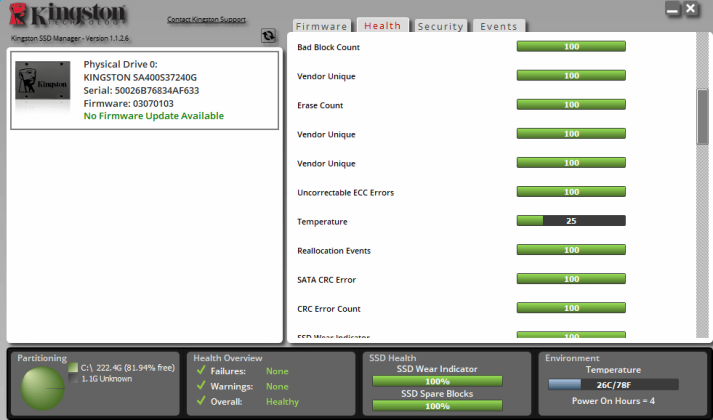Click the Temperature attribute label
713x420 pixels.
click(x=322, y=222)
